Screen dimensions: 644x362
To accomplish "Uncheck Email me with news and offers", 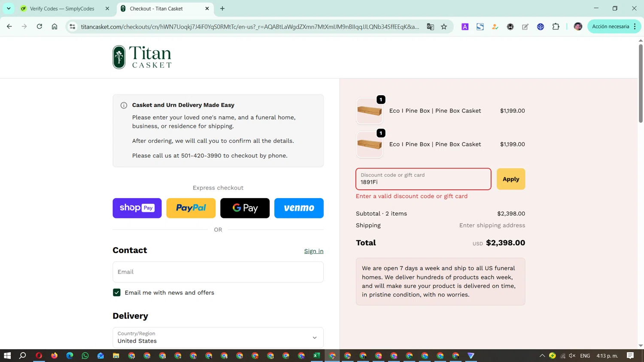I will coord(117,293).
